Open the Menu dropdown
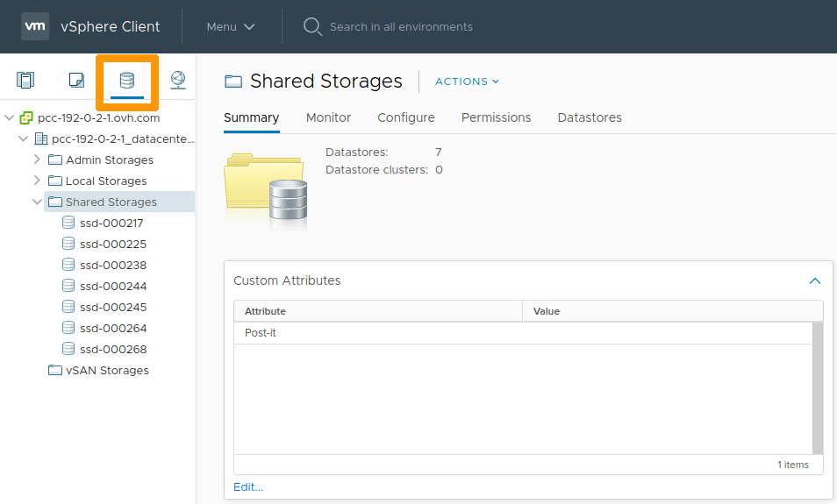837x504 pixels. 231,26
